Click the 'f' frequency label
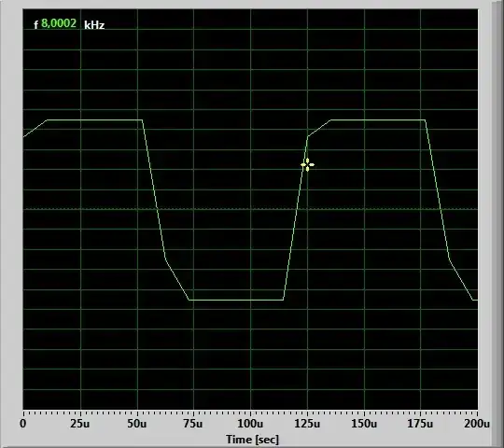Screen dimensions: 504x448 (x=35, y=25)
